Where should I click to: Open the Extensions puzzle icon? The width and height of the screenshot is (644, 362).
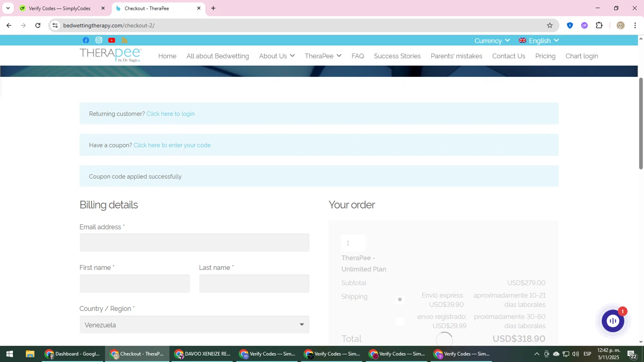click(x=599, y=25)
